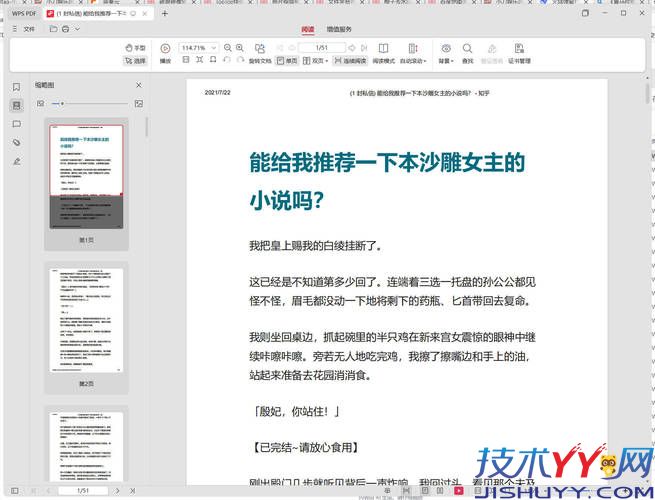Select the Hand (手型) tool

(x=135, y=48)
